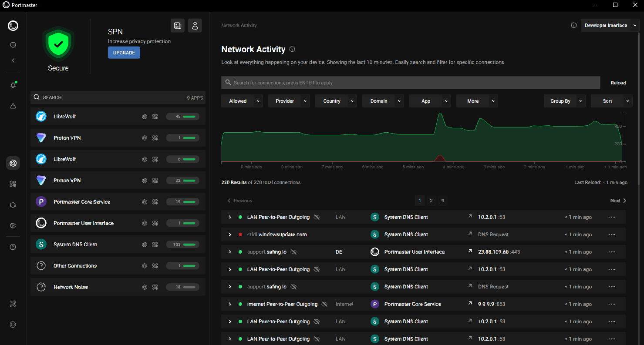Select page 1 in the pagination
This screenshot has height=345, width=644.
click(x=420, y=201)
